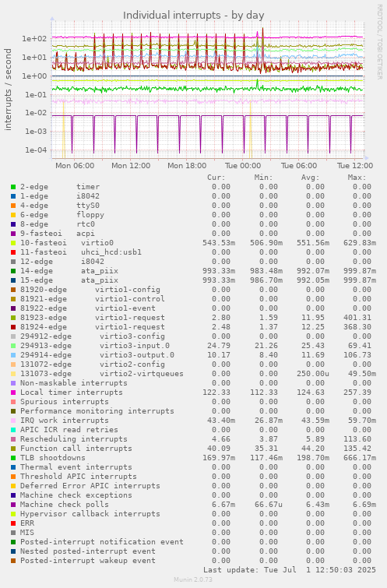387x588 pixels.
Task: Click the RRDTOOL / TOBI OETIKER watermark
Action: coord(379,41)
